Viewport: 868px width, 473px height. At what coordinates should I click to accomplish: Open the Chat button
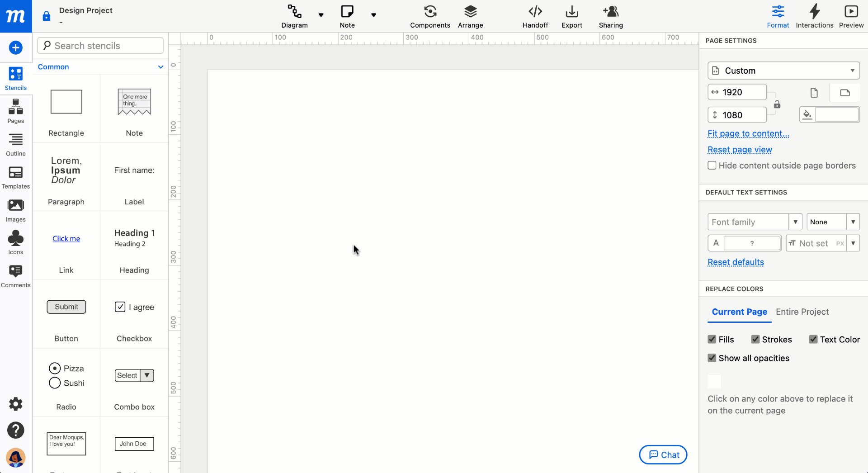(663, 455)
